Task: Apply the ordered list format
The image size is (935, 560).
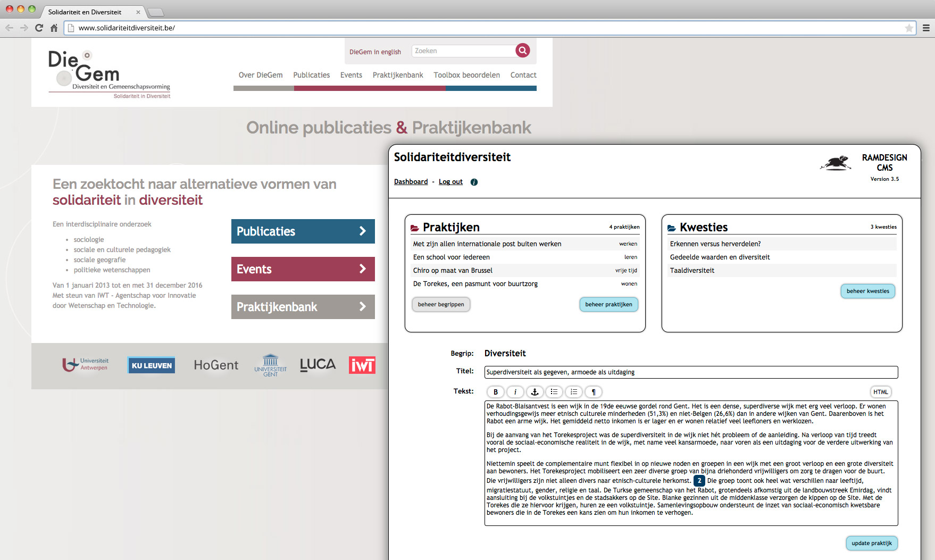Action: click(574, 392)
